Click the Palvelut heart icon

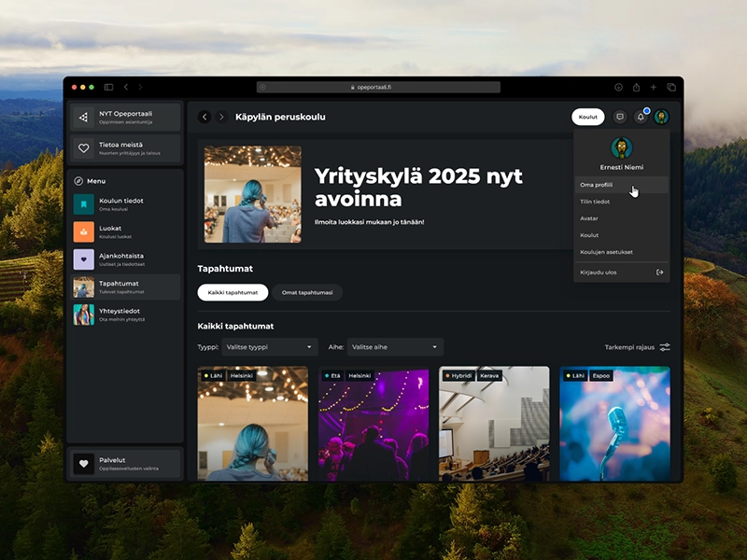84,464
